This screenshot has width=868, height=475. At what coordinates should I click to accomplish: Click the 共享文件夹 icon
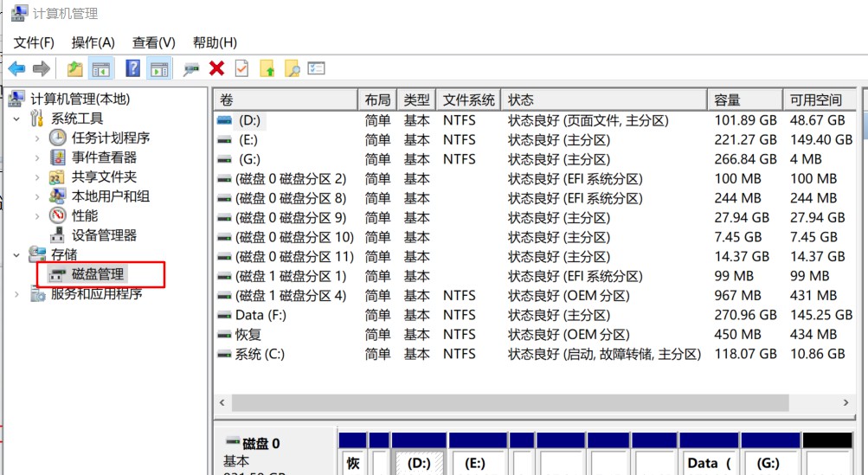[x=57, y=177]
